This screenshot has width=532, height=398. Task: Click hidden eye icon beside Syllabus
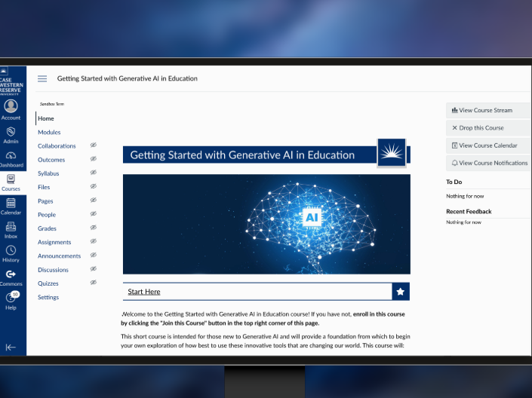[94, 173]
